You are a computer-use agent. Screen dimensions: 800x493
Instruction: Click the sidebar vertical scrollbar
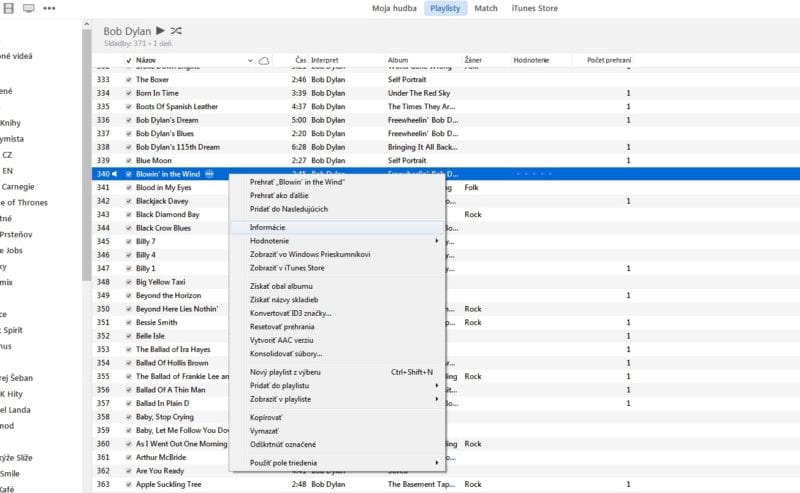(x=86, y=153)
